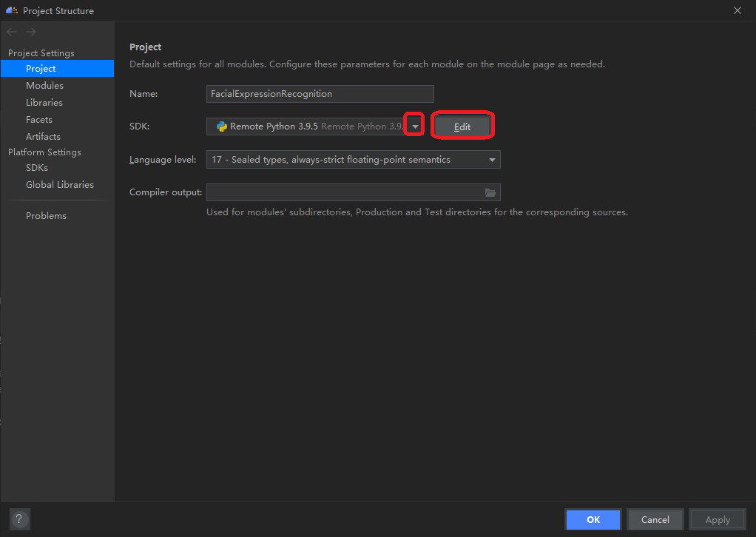This screenshot has height=537, width=756.
Task: Show the Problems page
Action: [x=47, y=215]
